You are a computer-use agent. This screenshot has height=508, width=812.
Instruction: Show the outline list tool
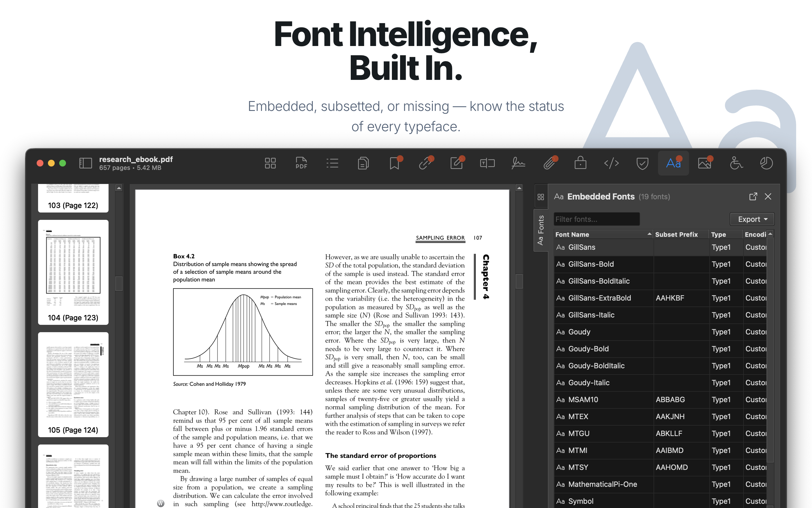[332, 163]
